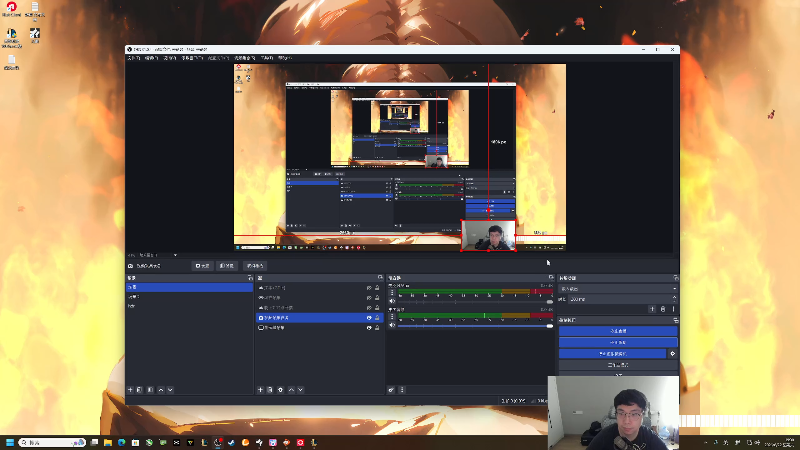This screenshot has height=450, width=800.
Task: Show the top source row using its eye icon
Action: (x=369, y=288)
